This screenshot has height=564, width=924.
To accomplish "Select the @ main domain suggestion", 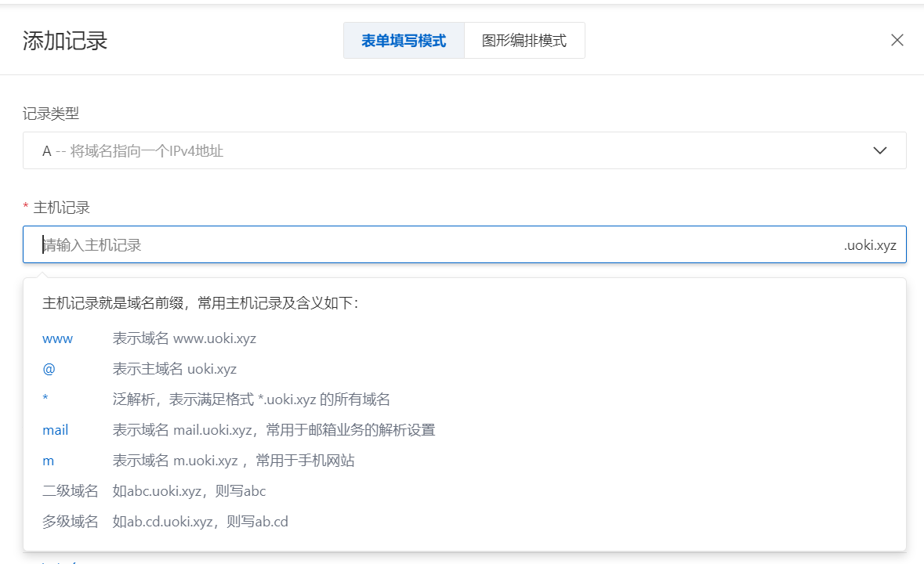I will pos(49,369).
